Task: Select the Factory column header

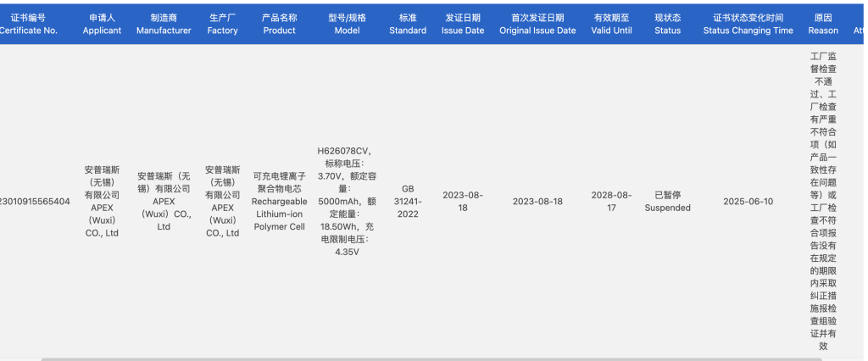Action: click(223, 24)
